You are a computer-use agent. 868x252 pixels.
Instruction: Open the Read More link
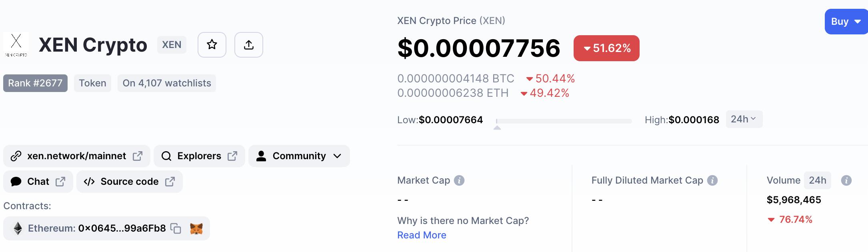(422, 235)
